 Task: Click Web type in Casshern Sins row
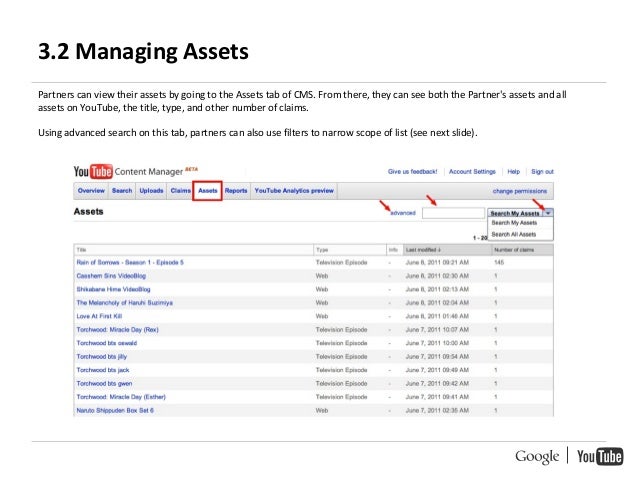pyautogui.click(x=322, y=276)
